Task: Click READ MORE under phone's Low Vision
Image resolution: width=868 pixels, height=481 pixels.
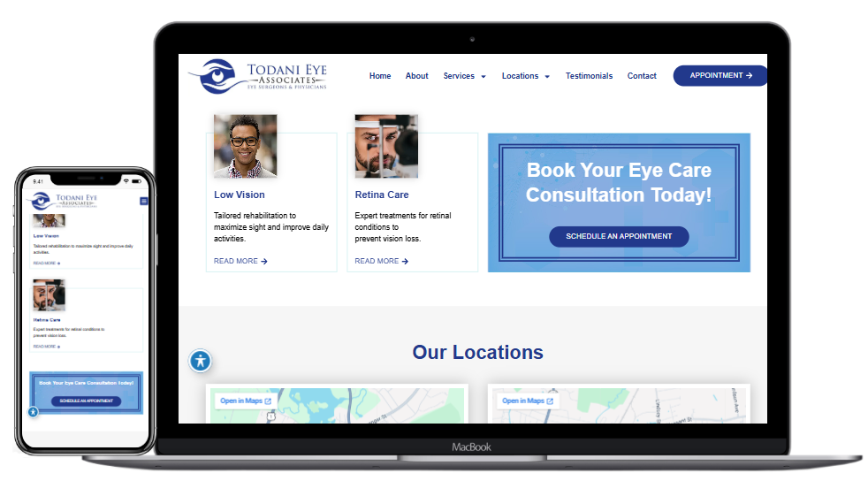Action: point(47,263)
